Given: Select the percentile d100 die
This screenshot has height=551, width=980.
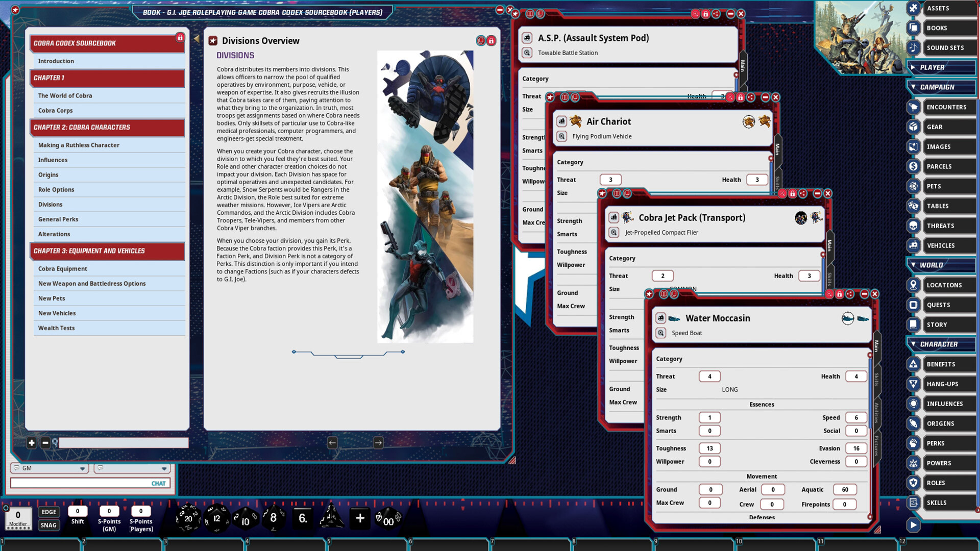Looking at the screenshot, I should [388, 519].
